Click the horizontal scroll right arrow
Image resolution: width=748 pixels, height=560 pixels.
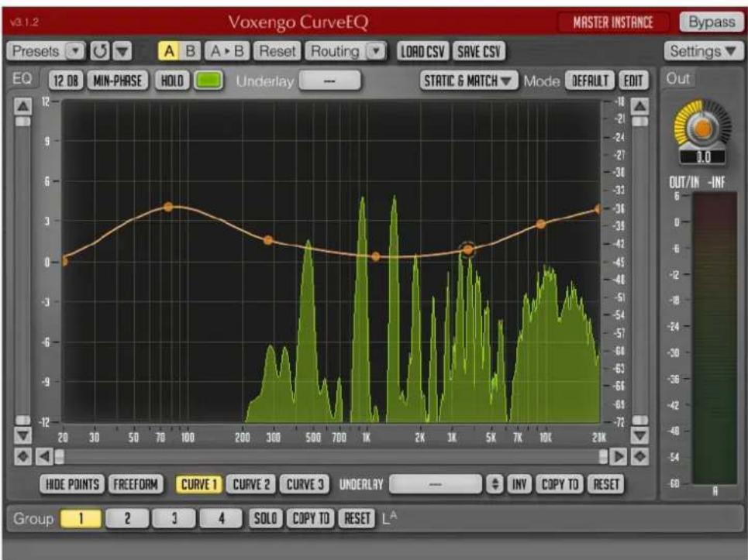coord(619,456)
